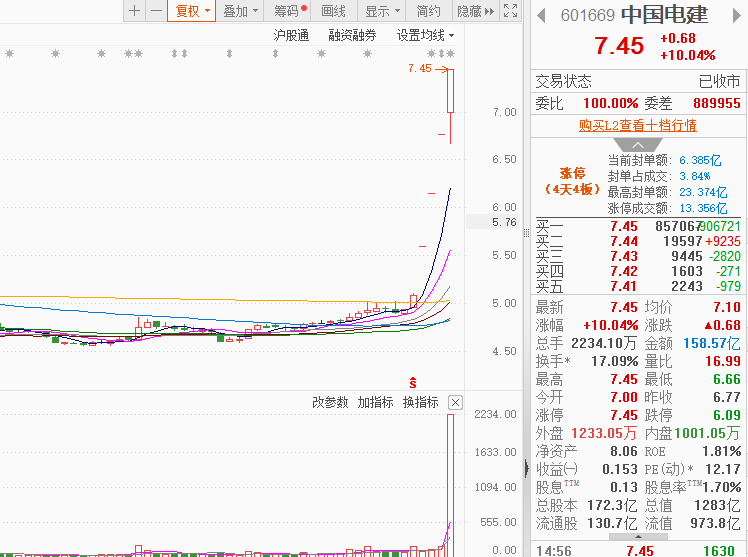
Task: Open 设置均线 dropdown
Action: coord(425,35)
